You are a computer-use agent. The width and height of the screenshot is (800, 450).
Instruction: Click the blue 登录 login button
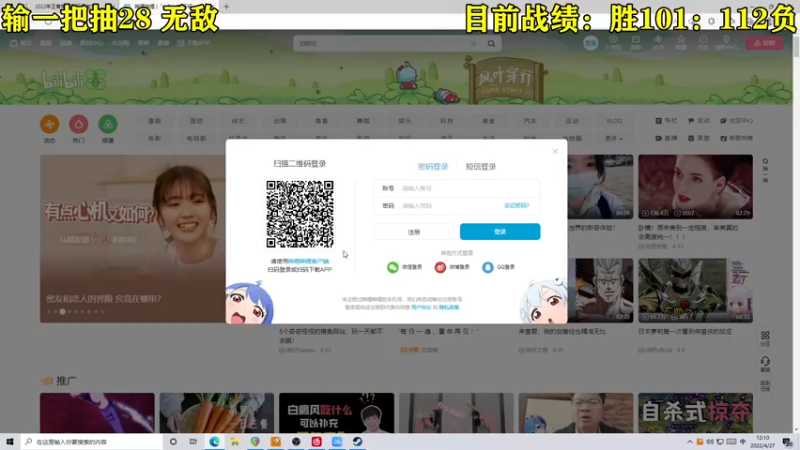500,232
